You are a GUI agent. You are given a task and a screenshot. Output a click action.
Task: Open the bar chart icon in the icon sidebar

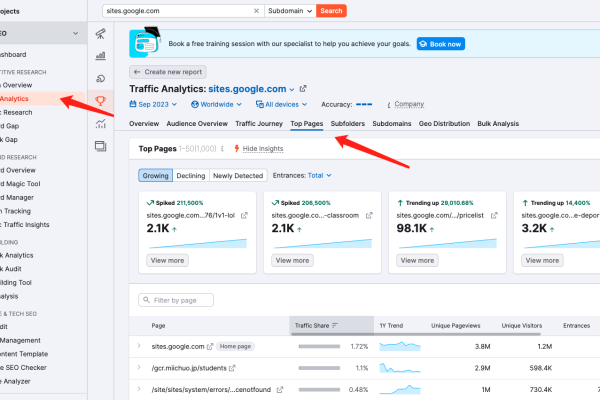[101, 56]
